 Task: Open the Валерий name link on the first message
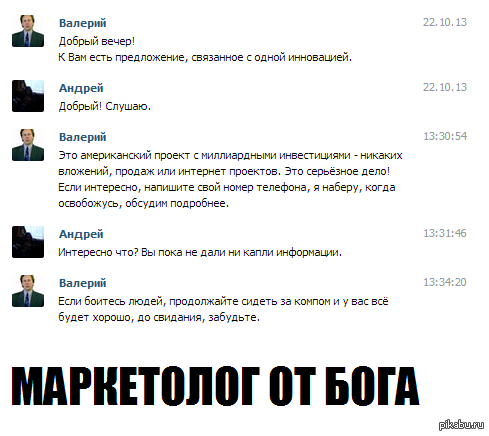coord(83,23)
